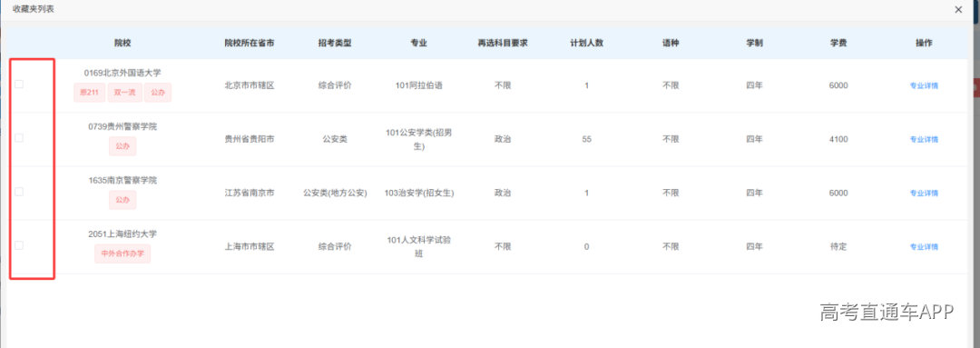980x348 pixels.
Task: Click 政治 requirement in 贵州警察学院 row
Action: click(503, 140)
